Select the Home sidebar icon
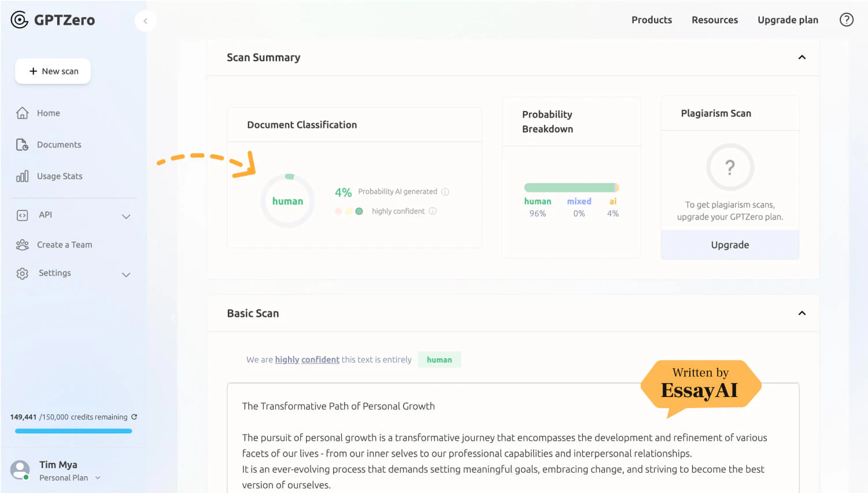This screenshot has width=868, height=493. 22,113
